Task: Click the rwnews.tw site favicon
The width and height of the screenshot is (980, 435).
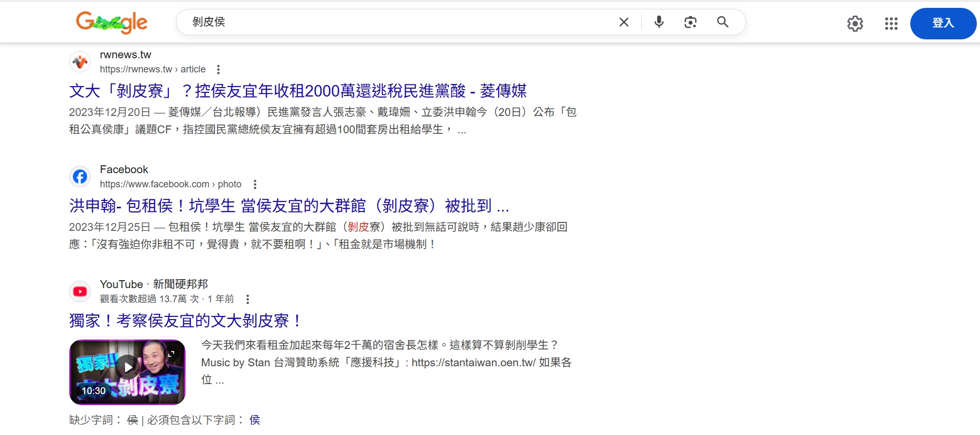Action: (x=80, y=62)
